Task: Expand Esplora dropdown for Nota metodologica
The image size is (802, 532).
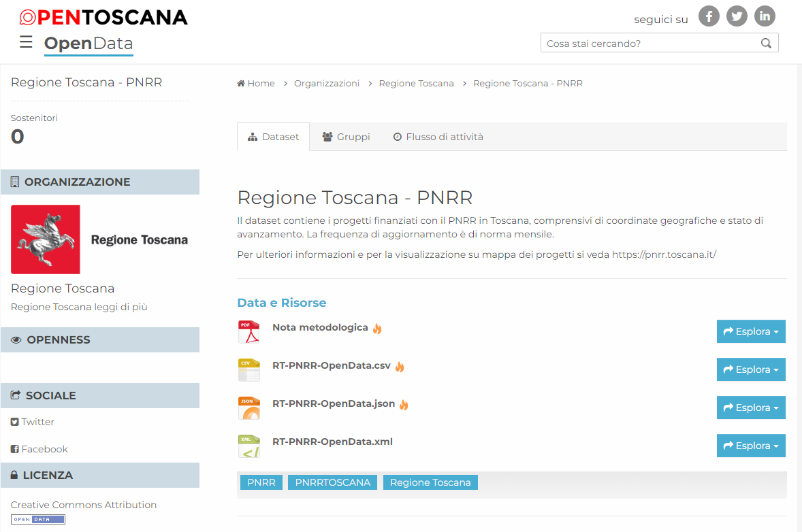Action: [751, 332]
